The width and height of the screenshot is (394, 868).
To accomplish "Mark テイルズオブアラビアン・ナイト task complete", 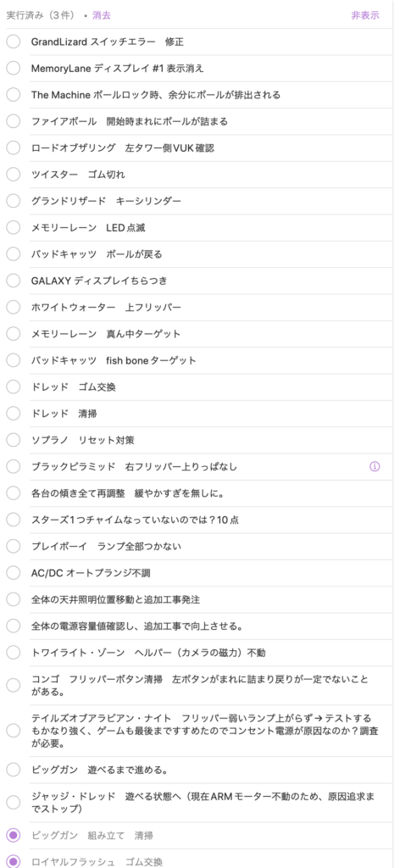I will point(14,731).
